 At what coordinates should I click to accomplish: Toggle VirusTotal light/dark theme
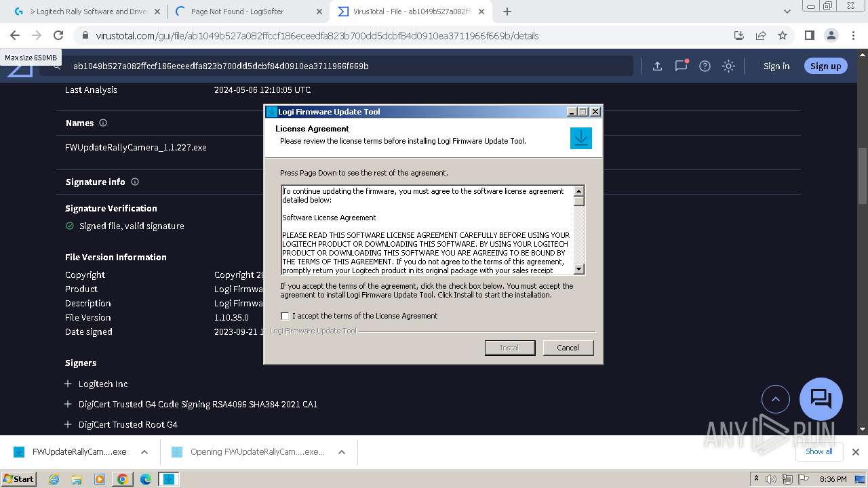728,66
